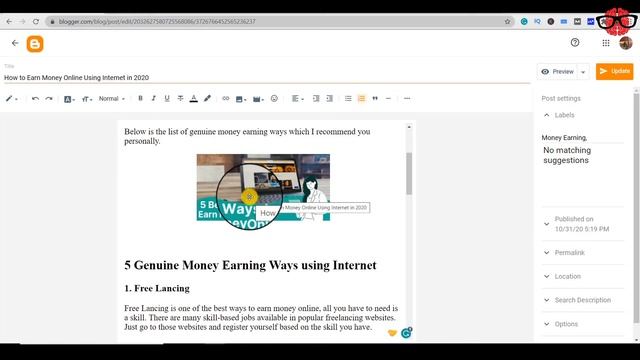Click the editor vertical scrollbar
Image resolution: width=640 pixels, height=360 pixels.
click(409, 173)
